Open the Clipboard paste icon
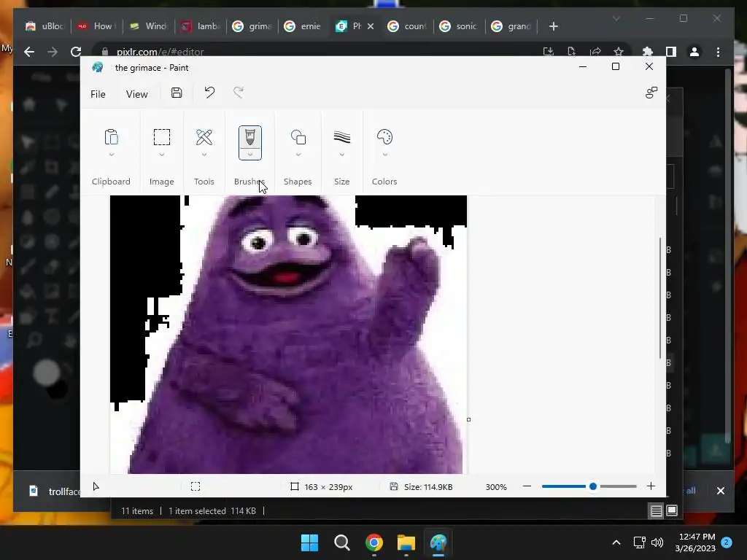 click(x=111, y=137)
